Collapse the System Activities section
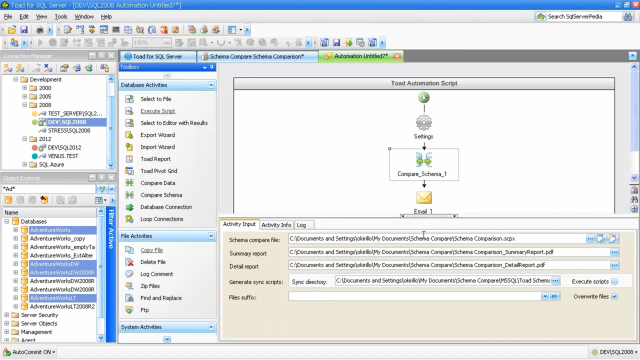 (x=211, y=327)
